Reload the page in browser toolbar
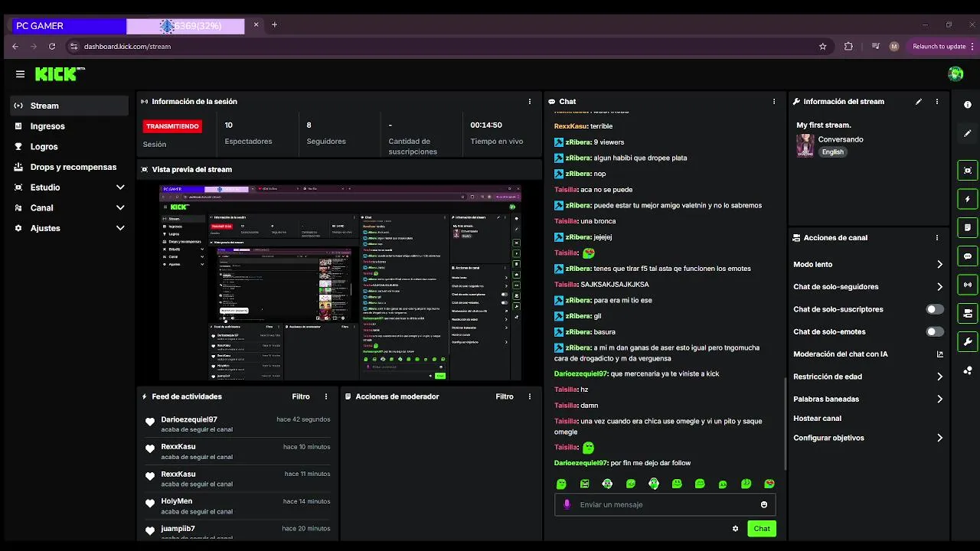 (52, 46)
